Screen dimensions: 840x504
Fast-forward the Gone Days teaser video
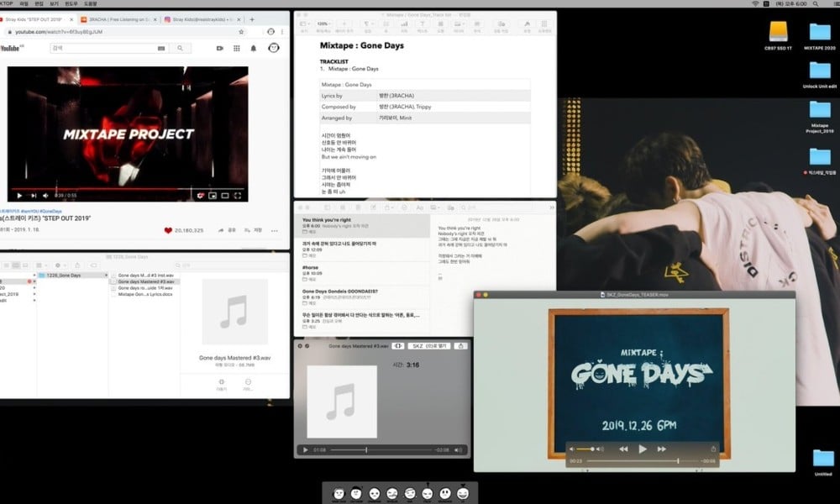tap(662, 449)
